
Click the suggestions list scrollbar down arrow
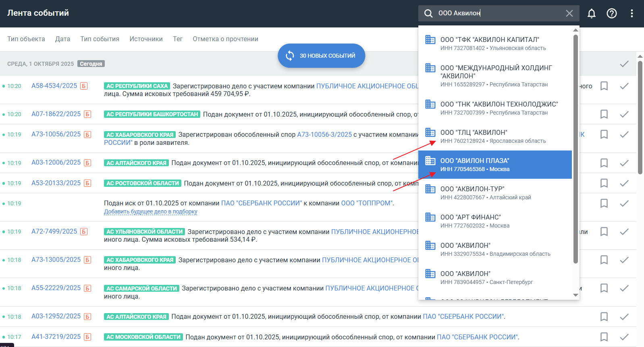point(575,295)
